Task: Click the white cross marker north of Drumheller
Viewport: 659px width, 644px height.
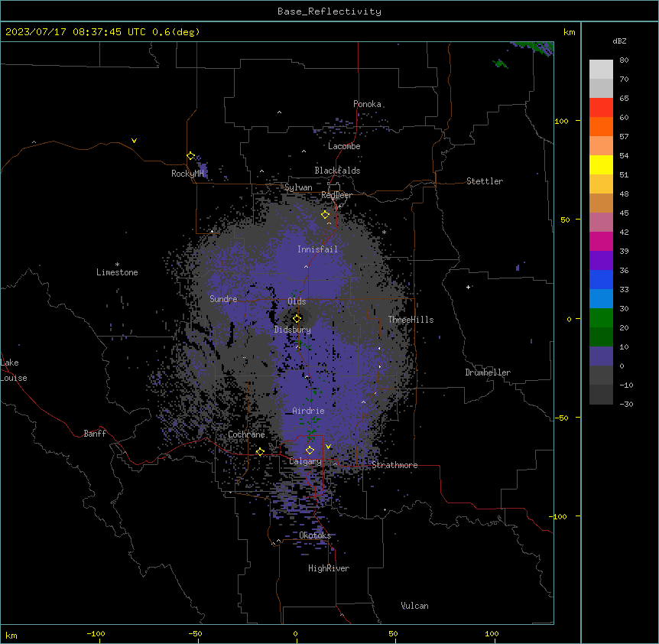Action: 468,287
